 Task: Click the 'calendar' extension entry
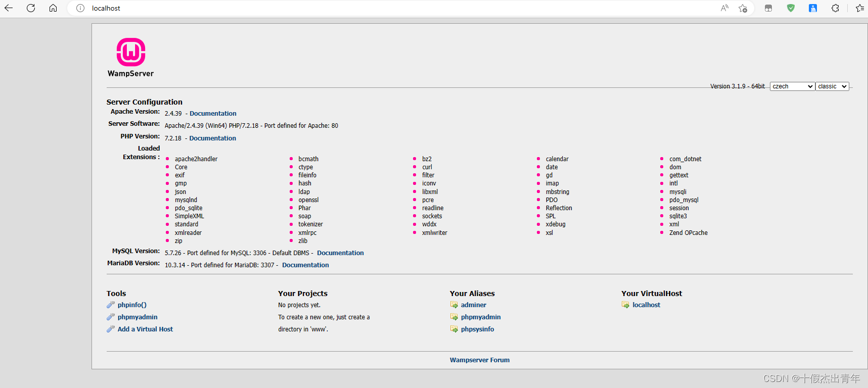click(x=557, y=159)
